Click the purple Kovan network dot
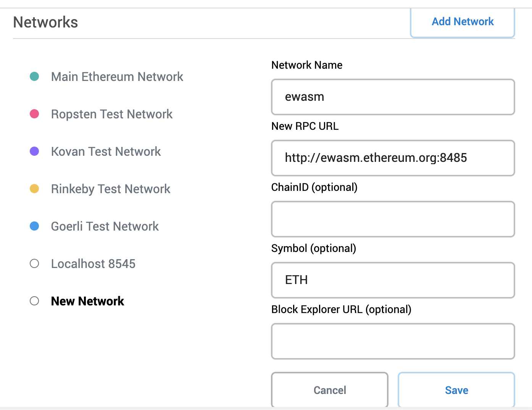This screenshot has width=532, height=410. pos(34,151)
